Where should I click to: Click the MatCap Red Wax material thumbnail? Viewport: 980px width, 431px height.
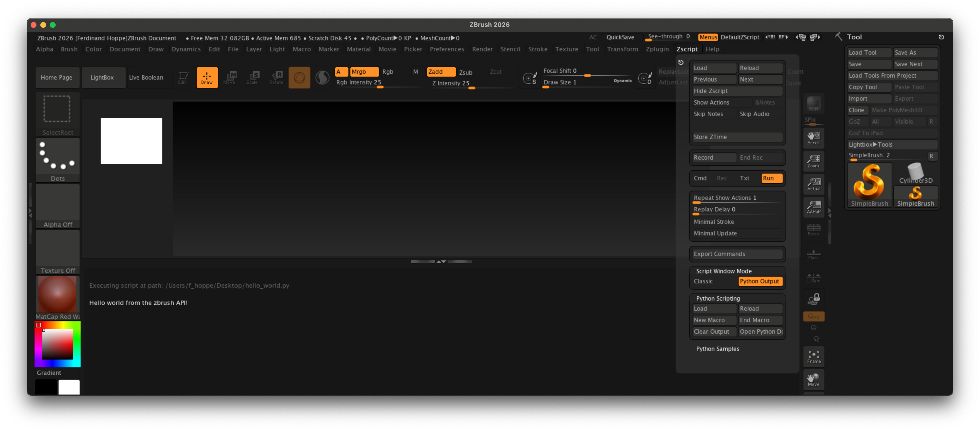point(57,294)
